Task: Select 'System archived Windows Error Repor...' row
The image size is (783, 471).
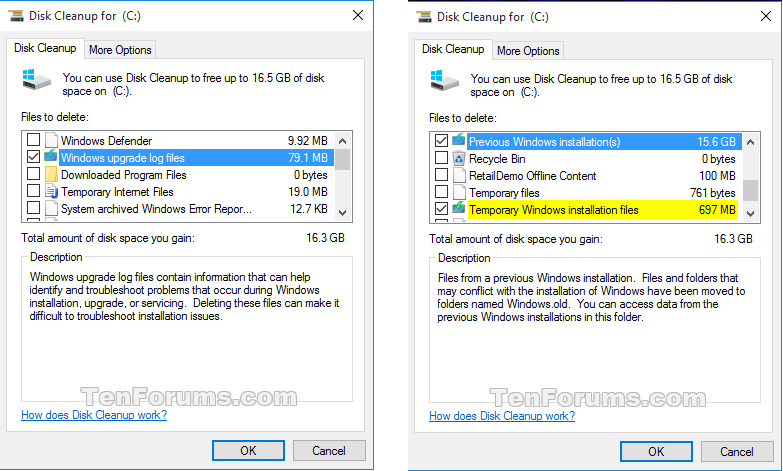Action: [156, 209]
